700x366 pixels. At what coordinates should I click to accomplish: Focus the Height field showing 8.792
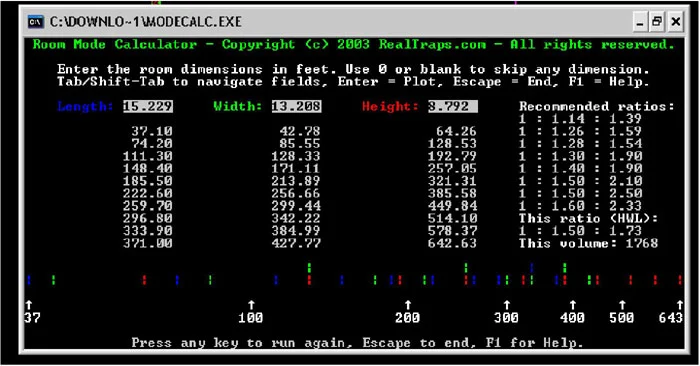click(x=453, y=106)
